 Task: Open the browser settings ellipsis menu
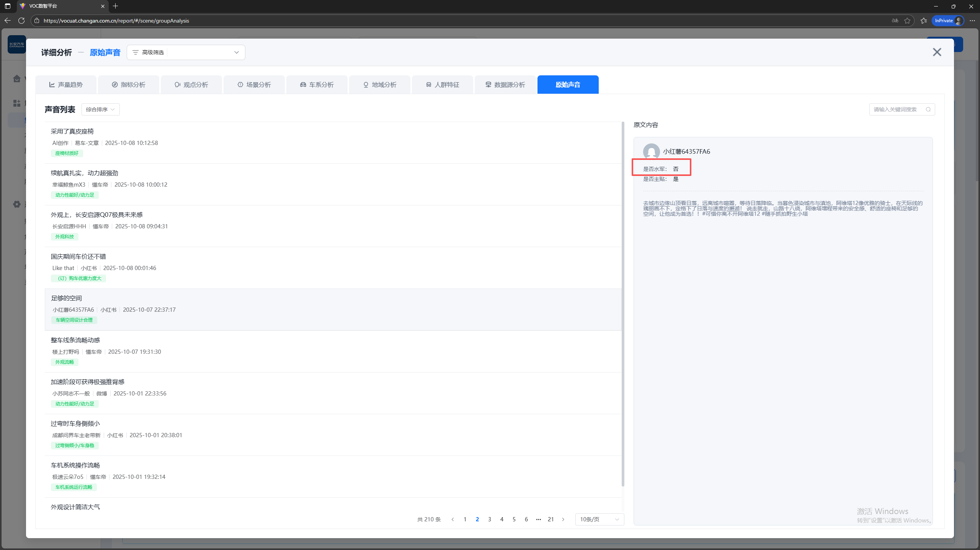[x=972, y=21]
